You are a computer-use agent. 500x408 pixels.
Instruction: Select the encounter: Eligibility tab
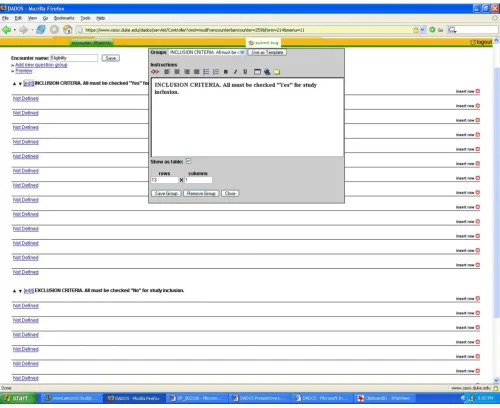(92, 43)
